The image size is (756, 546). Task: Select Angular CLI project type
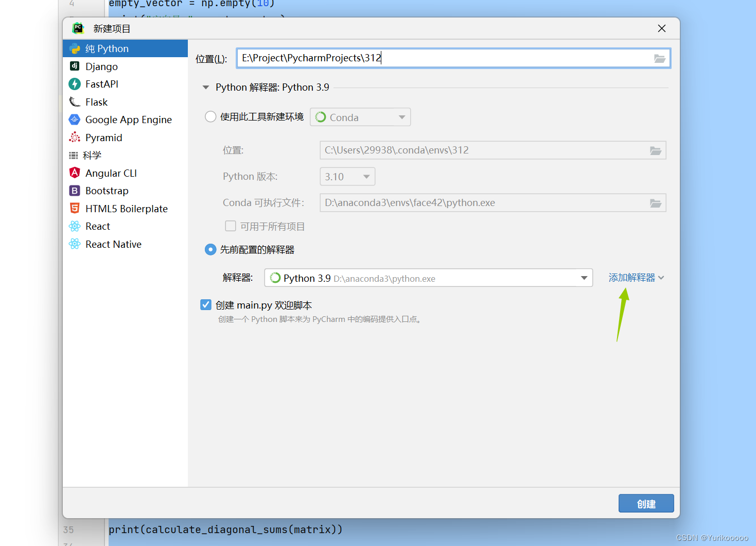(x=125, y=173)
